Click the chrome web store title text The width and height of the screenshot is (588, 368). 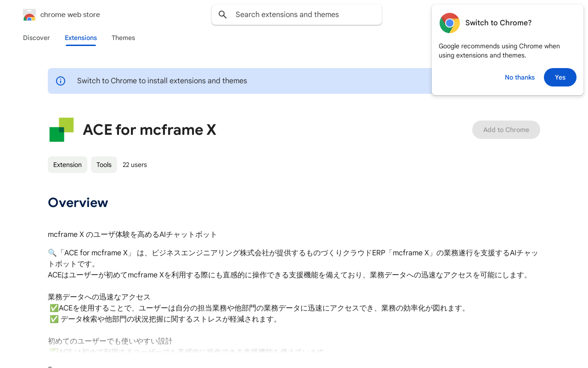pos(70,15)
